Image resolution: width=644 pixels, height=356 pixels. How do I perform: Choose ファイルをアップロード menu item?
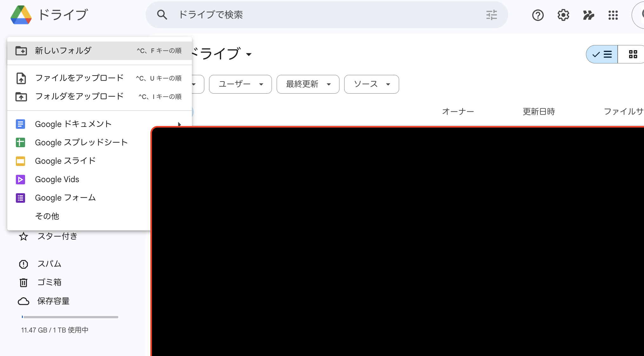79,78
